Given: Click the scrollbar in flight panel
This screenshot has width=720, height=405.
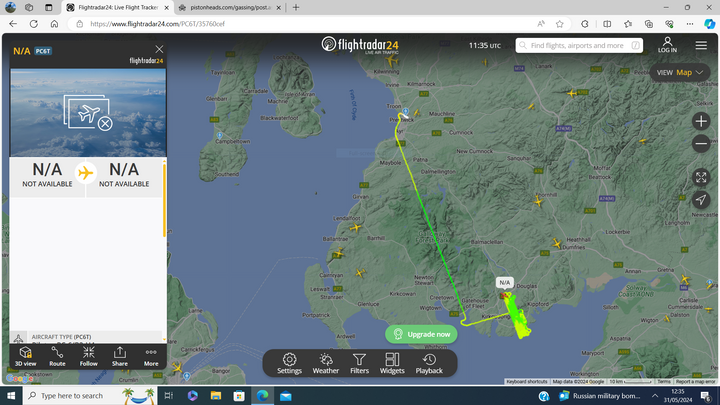Looking at the screenshot, I should (x=164, y=200).
